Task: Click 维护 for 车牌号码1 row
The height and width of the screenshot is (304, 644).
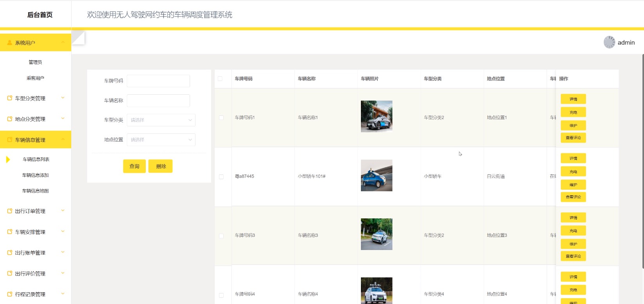Action: [x=573, y=125]
